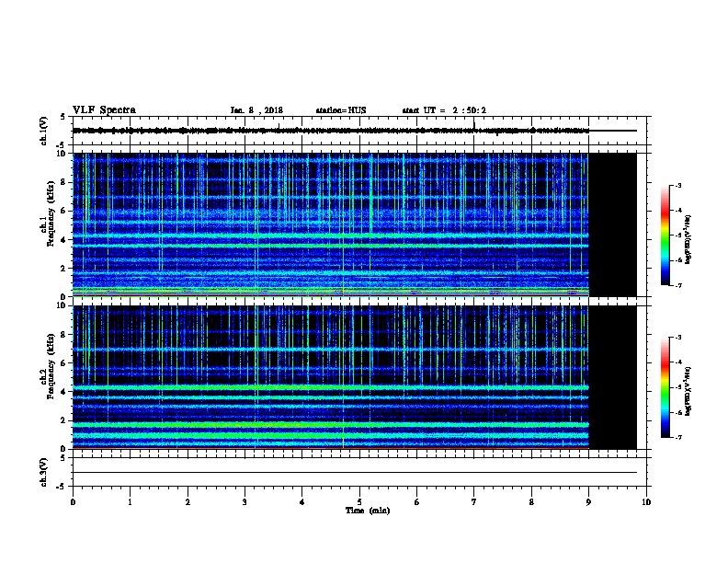728x563 pixels.
Task: Select the "start UT = 2:50:2" text
Action: point(444,110)
